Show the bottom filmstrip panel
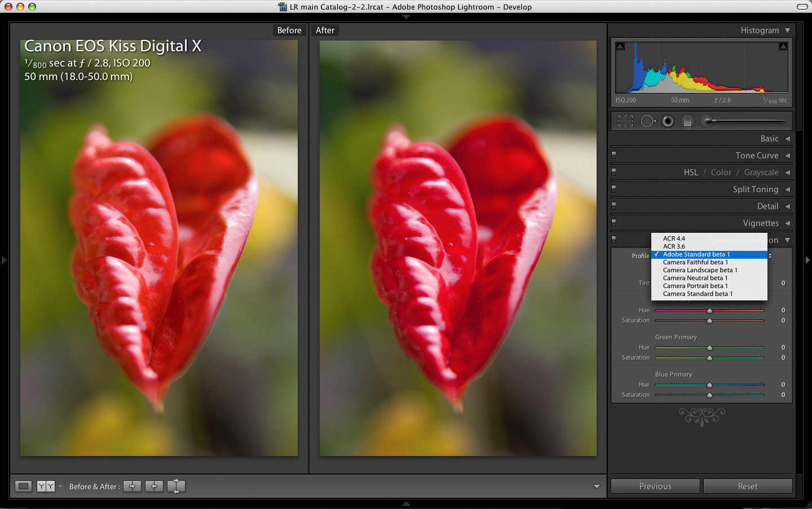Image resolution: width=812 pixels, height=509 pixels. [406, 504]
